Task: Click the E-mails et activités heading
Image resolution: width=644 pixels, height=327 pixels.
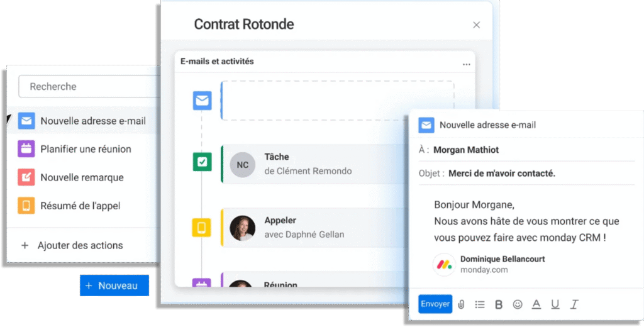Action: 217,61
